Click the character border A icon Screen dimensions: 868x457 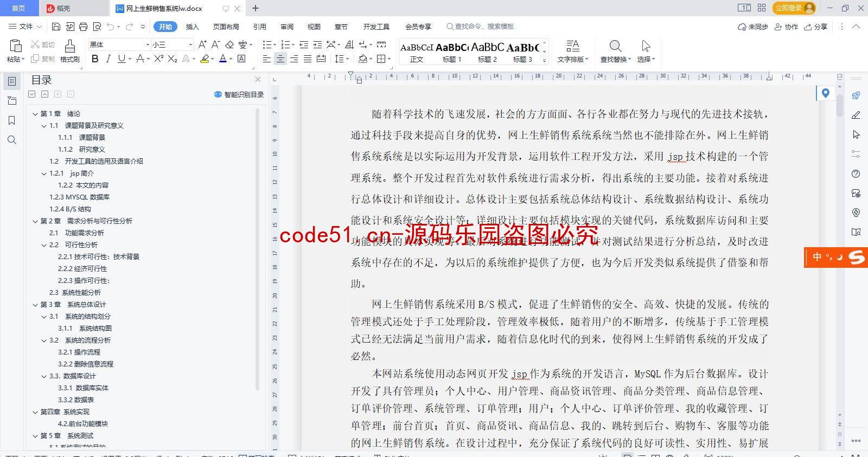[241, 59]
